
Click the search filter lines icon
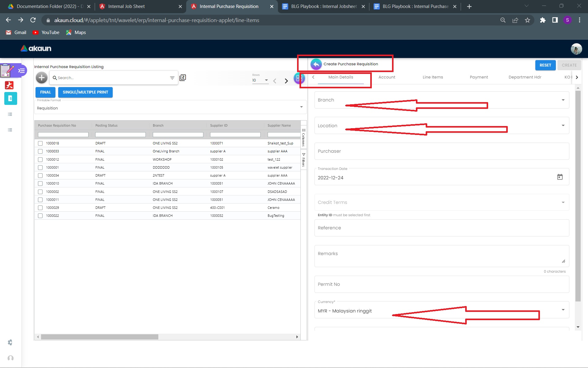point(172,78)
